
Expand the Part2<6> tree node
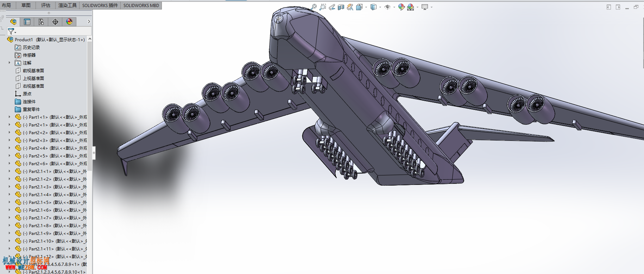[x=10, y=163]
